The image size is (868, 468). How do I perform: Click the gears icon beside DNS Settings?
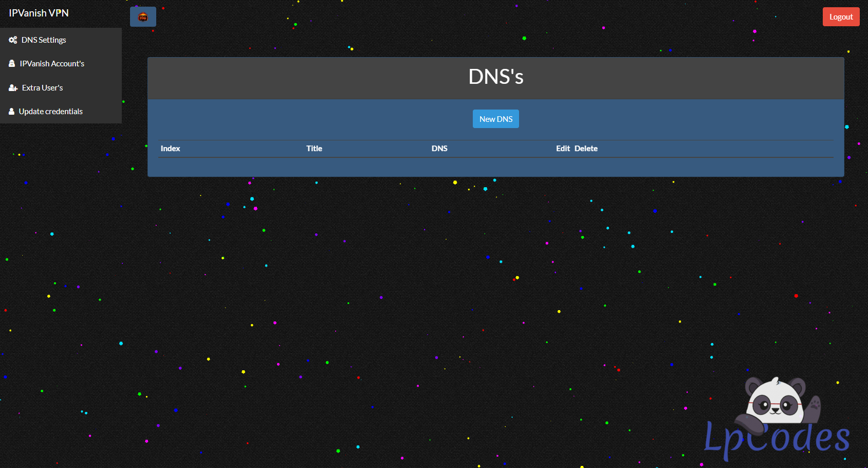(x=13, y=40)
